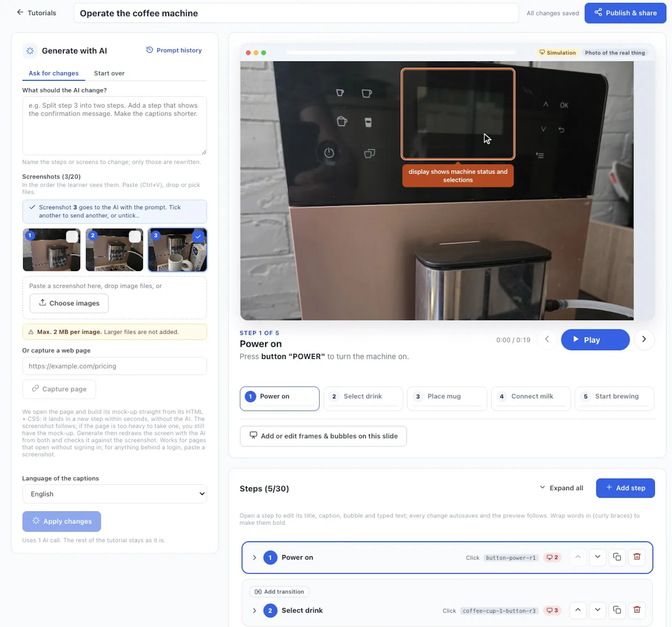Go to previous step arrow
Image resolution: width=672 pixels, height=627 pixels.
click(547, 339)
